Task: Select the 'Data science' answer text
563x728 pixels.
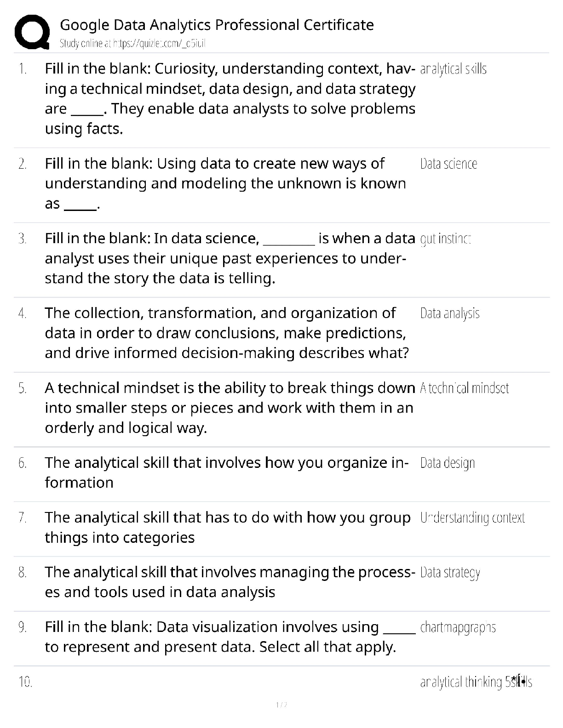Action: (x=448, y=164)
